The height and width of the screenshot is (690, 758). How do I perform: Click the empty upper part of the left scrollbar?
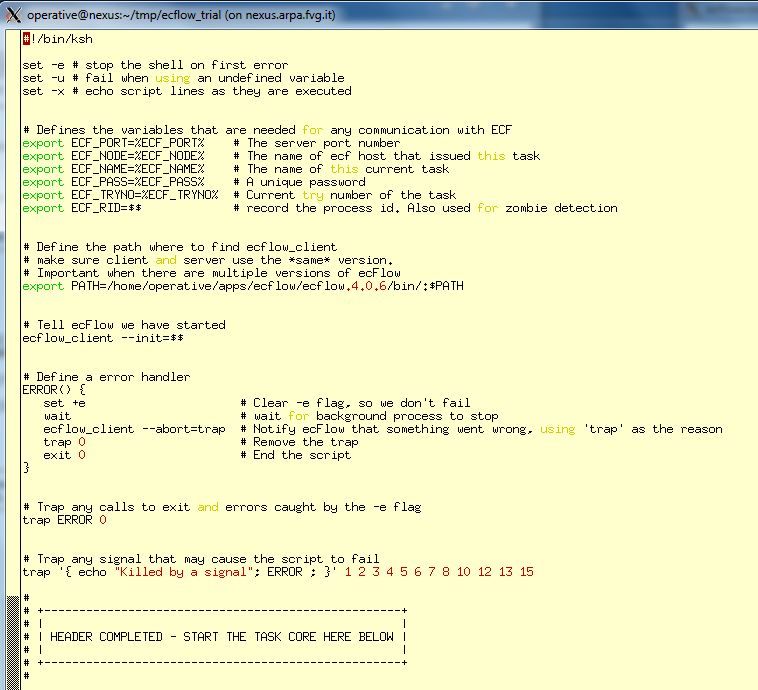[11, 300]
